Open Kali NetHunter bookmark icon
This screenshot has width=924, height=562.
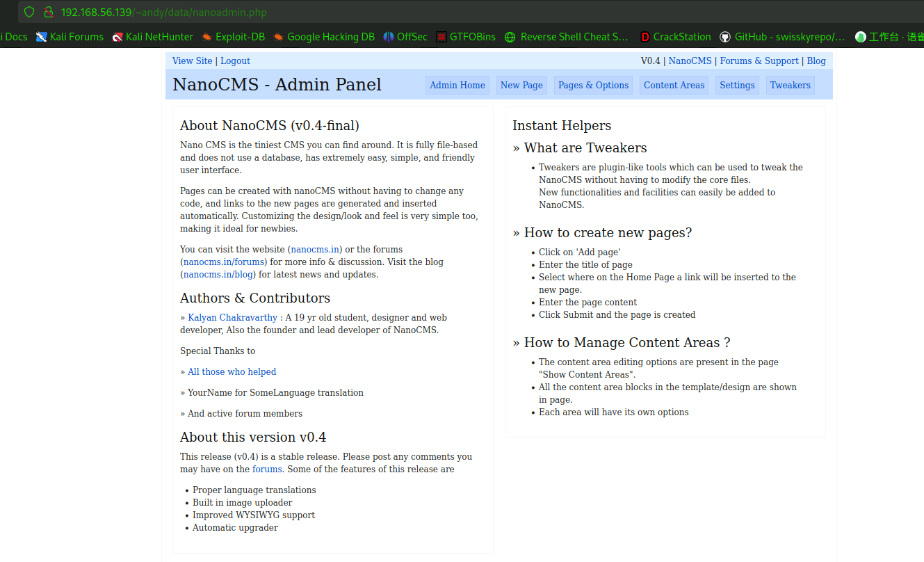[x=117, y=37]
